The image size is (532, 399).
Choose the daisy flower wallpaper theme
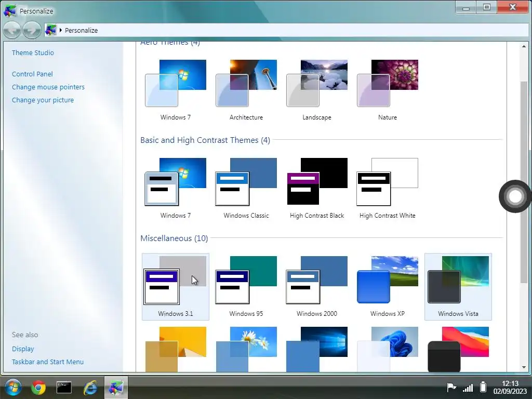tap(246, 349)
